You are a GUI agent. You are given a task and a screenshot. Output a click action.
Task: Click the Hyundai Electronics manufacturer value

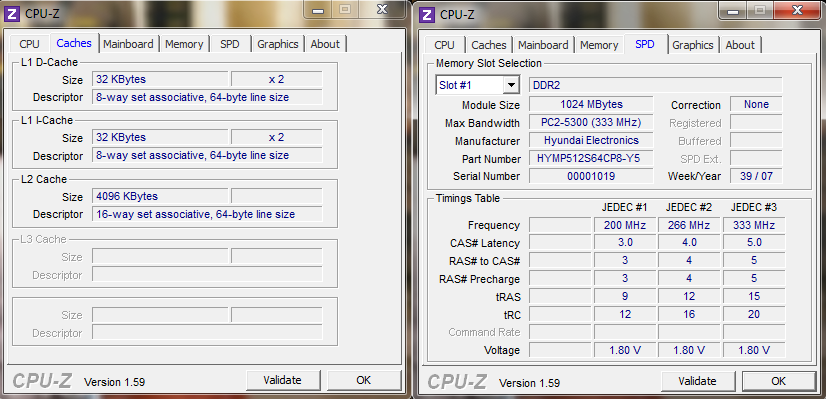point(591,140)
